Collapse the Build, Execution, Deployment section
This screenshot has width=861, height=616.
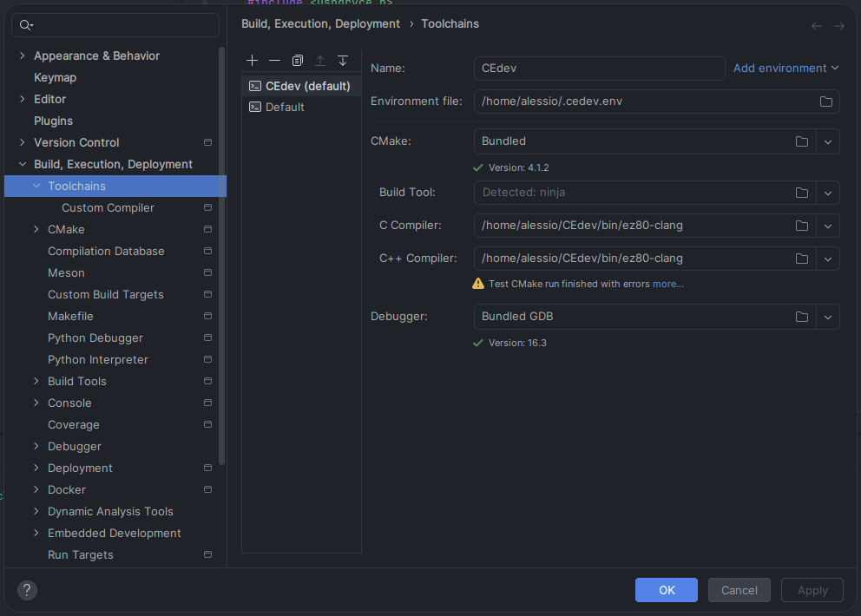22,164
